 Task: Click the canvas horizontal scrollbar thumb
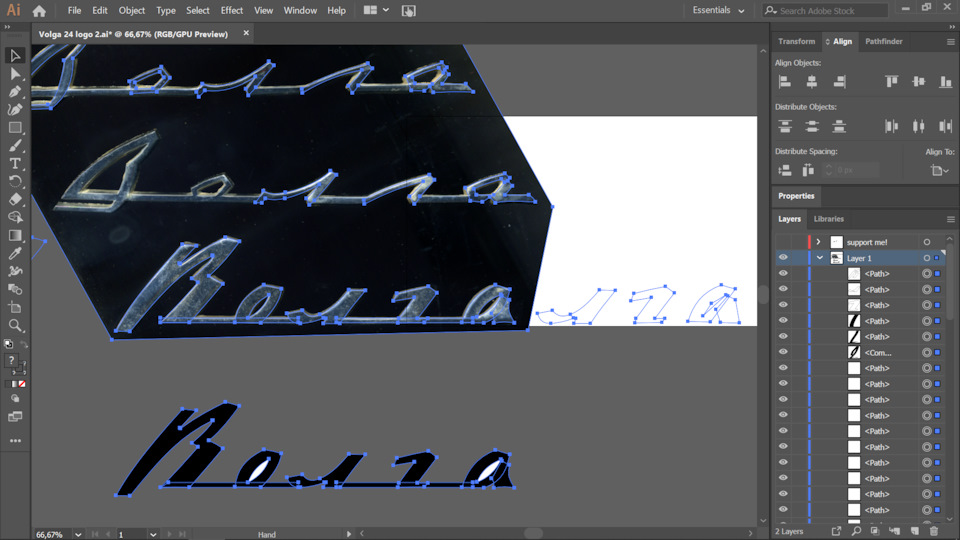tap(533, 534)
